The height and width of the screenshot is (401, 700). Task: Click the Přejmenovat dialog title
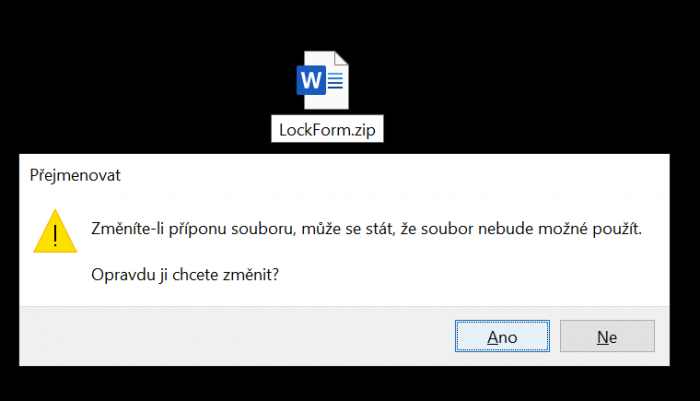75,175
